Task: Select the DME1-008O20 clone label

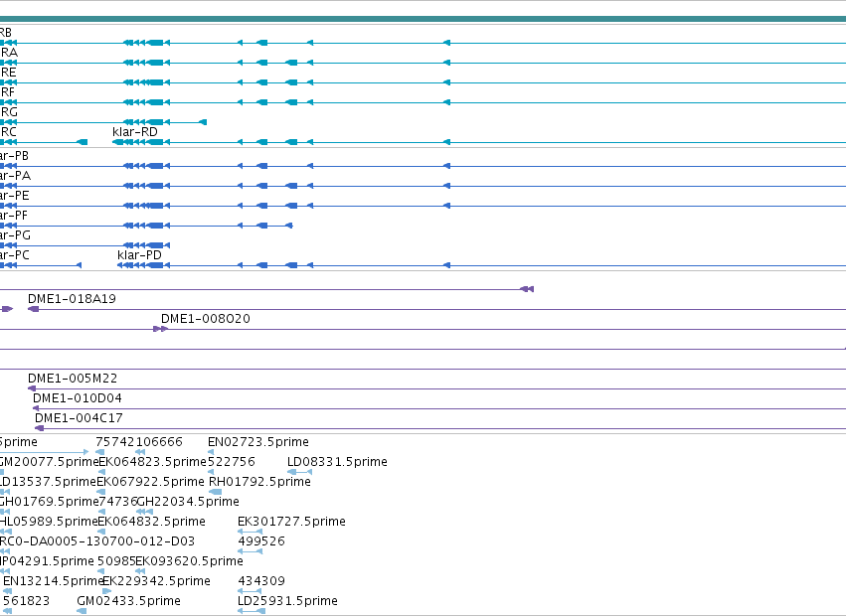Action: (x=206, y=319)
